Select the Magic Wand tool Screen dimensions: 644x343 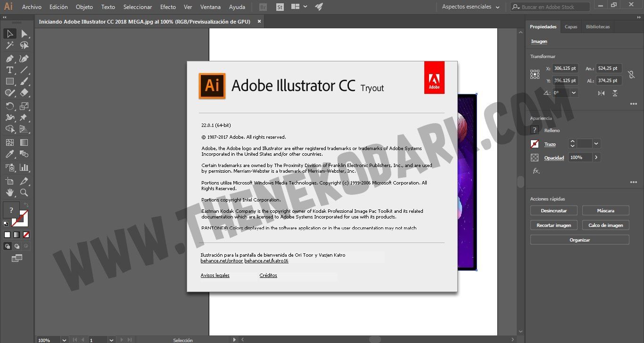(x=9, y=45)
